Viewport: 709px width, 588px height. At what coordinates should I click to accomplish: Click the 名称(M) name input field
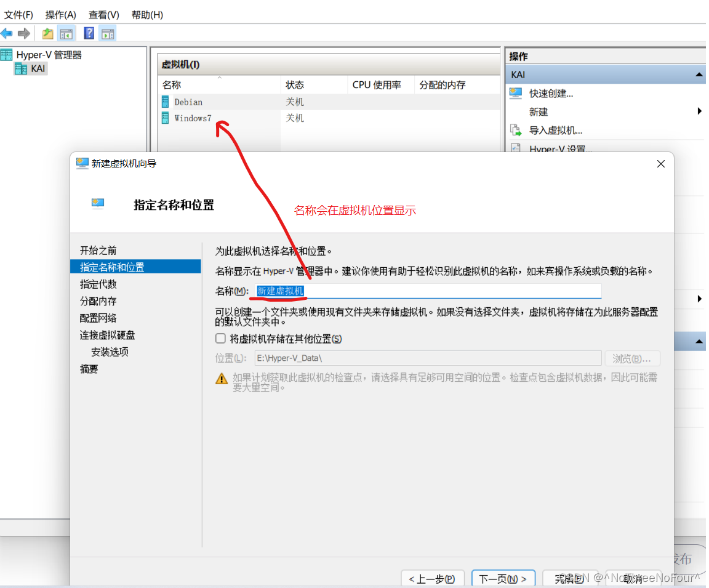[x=428, y=291]
